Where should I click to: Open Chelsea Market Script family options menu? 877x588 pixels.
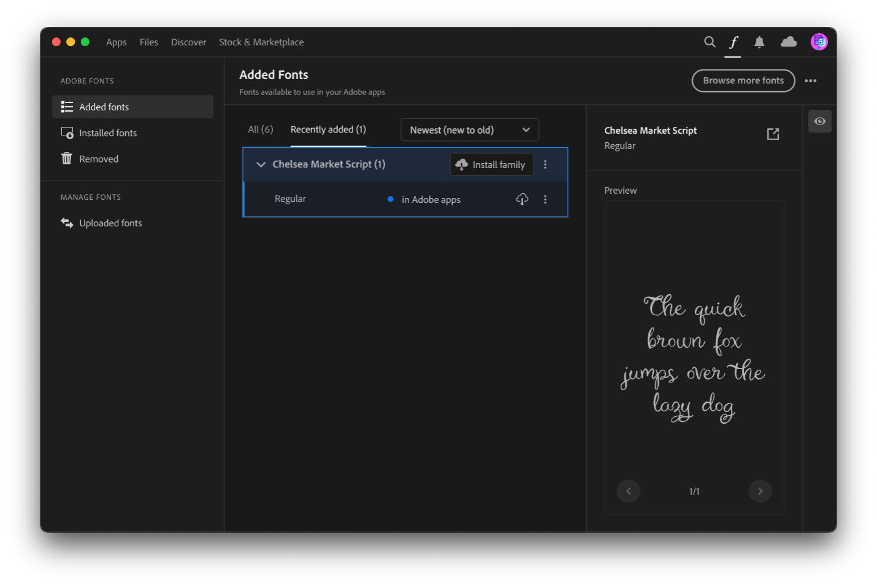click(545, 164)
